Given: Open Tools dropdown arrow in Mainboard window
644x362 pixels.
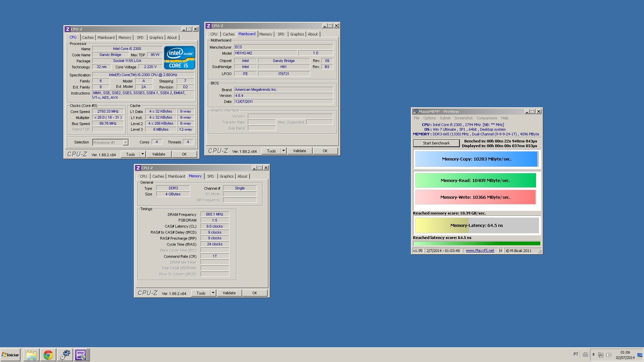Looking at the screenshot, I should (283, 151).
